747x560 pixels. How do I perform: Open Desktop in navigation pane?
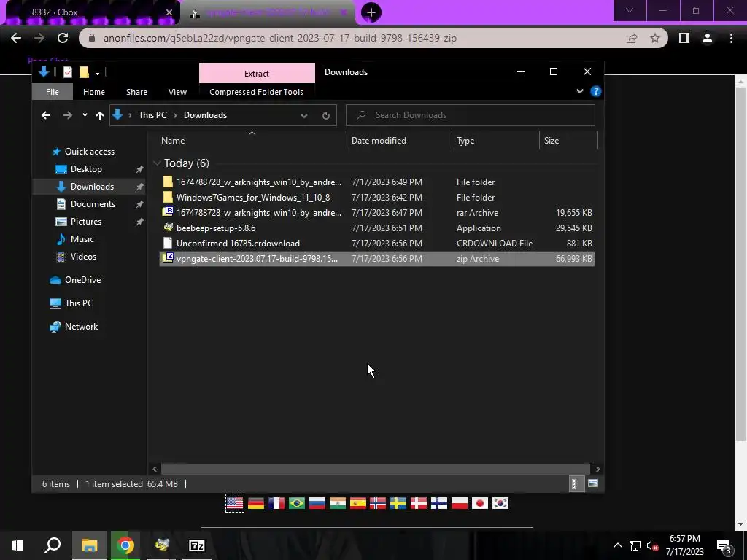click(86, 169)
